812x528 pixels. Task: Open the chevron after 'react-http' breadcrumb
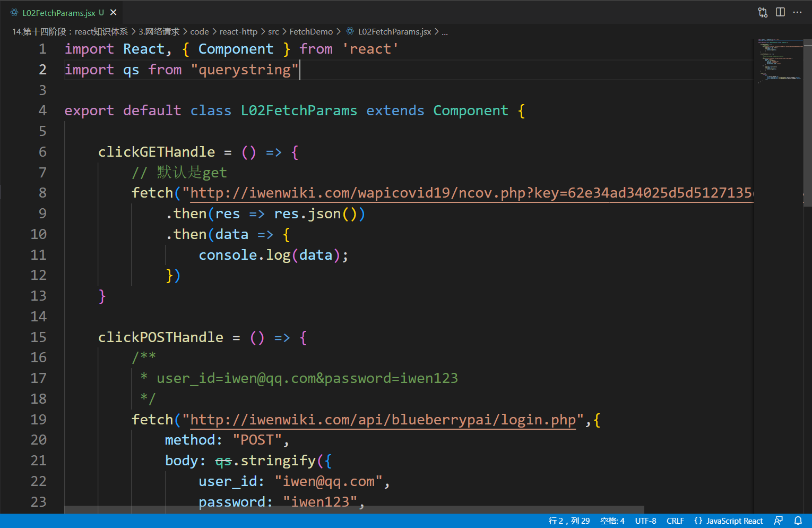[263, 32]
